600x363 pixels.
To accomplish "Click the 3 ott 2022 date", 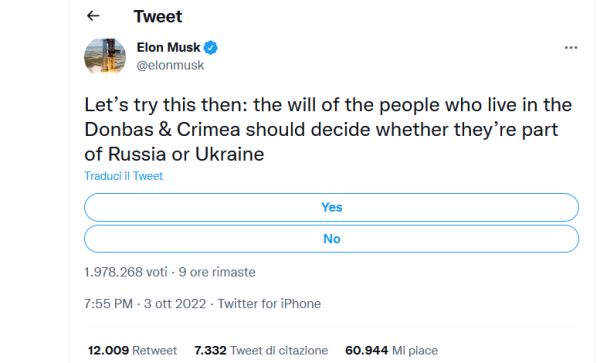I will click(175, 304).
